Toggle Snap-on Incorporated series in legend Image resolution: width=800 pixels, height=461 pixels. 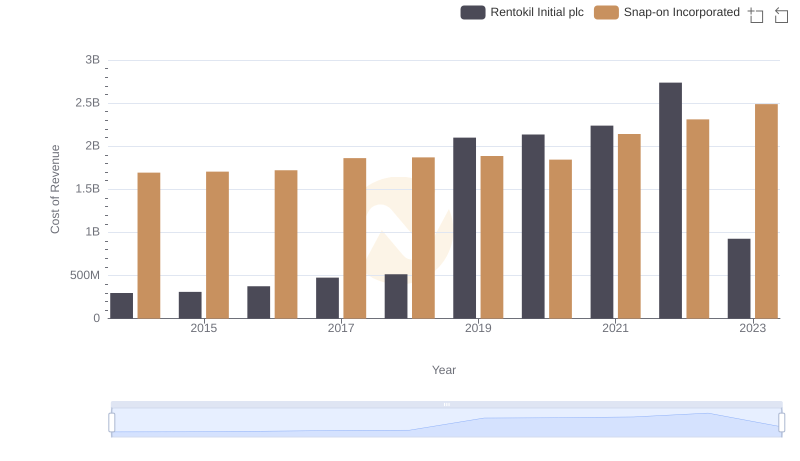(666, 12)
